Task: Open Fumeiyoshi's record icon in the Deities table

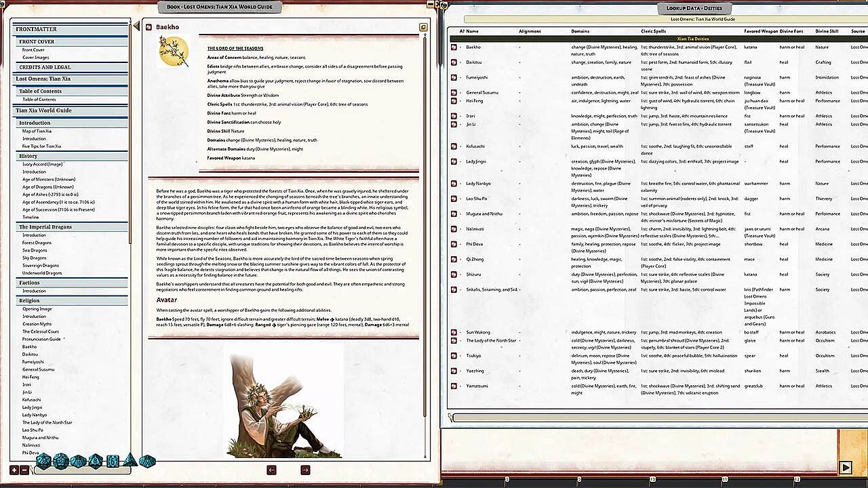Action: point(454,77)
